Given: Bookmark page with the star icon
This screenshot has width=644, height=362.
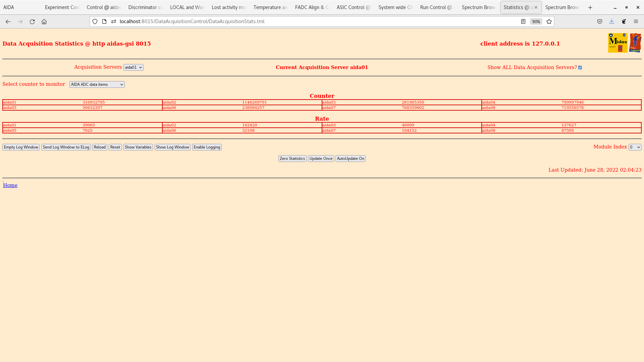Looking at the screenshot, I should click(x=549, y=21).
